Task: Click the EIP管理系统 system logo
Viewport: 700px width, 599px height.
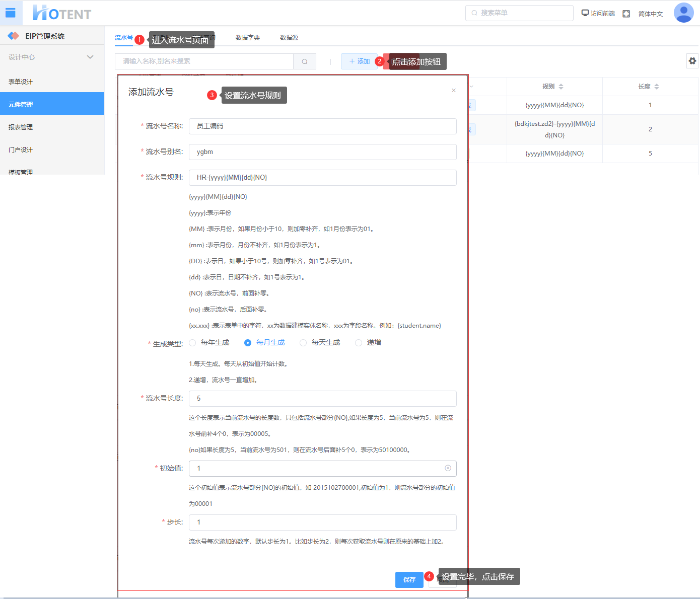Action: (14, 36)
